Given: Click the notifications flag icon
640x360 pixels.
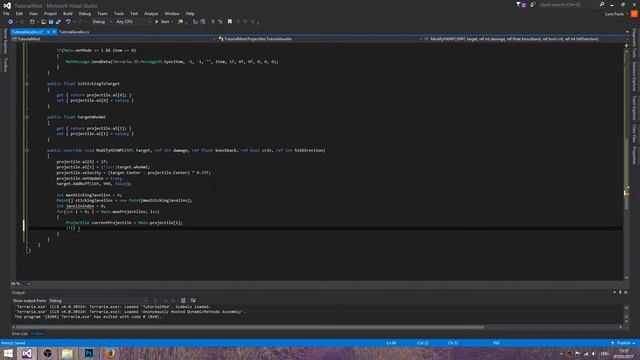Looking at the screenshot, I should point(521,4).
